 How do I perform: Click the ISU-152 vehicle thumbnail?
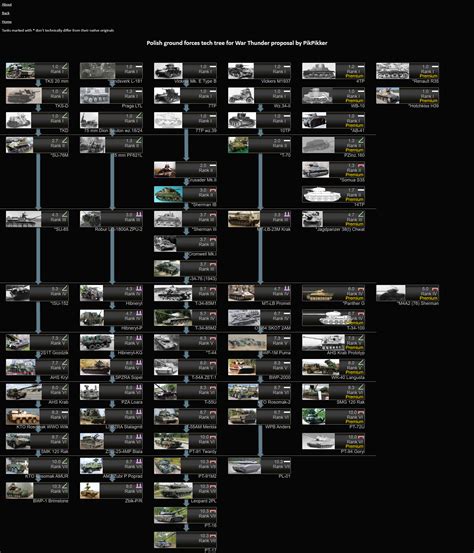click(x=18, y=293)
